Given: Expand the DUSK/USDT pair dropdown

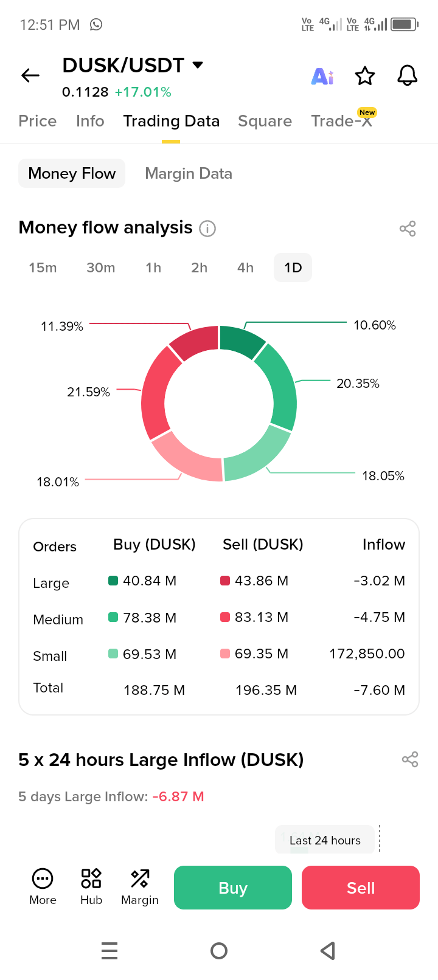Looking at the screenshot, I should coord(198,65).
